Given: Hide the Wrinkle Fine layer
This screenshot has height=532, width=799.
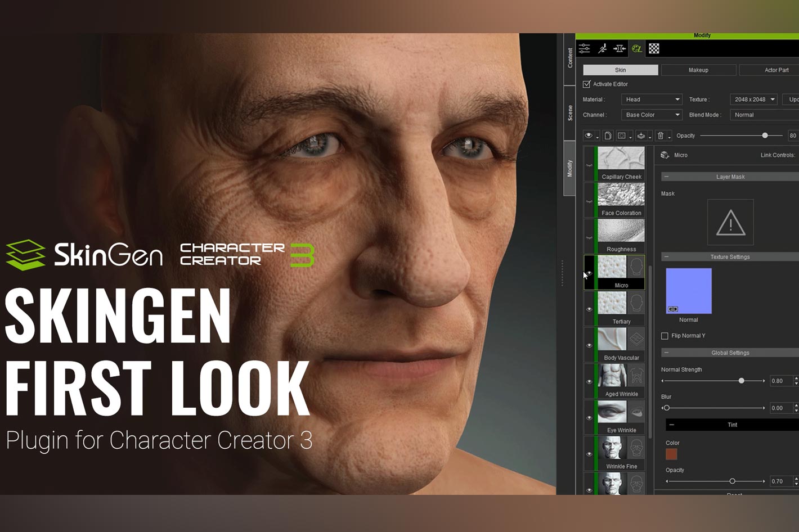Looking at the screenshot, I should [x=589, y=454].
